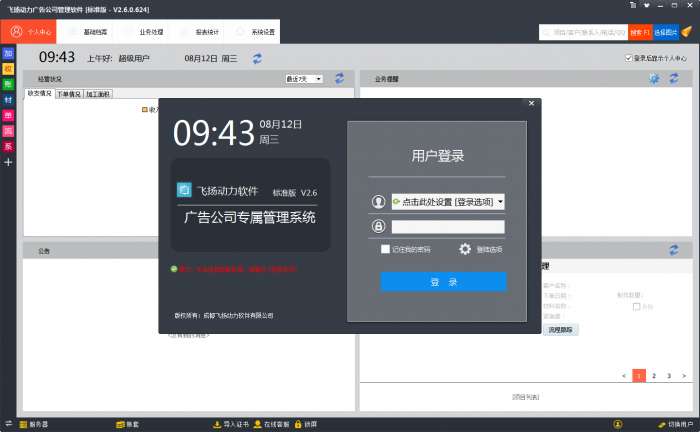The width and height of the screenshot is (700, 432).
Task: Click refresh icon beside the date
Action: [x=257, y=58]
